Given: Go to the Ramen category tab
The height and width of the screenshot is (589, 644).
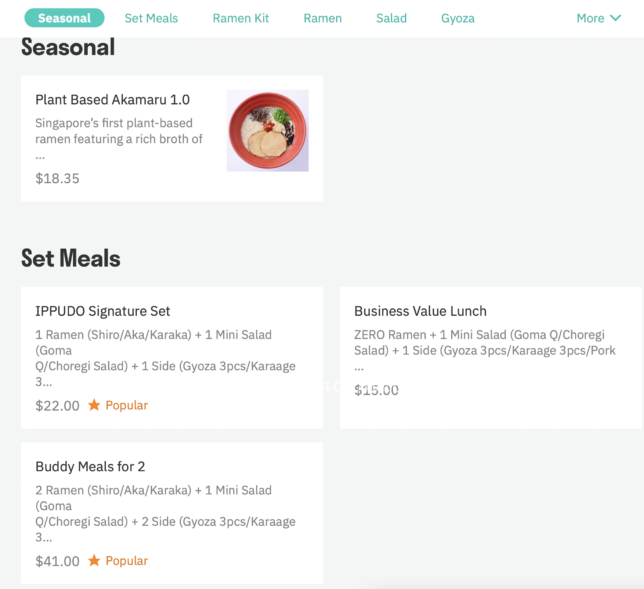Looking at the screenshot, I should tap(323, 18).
